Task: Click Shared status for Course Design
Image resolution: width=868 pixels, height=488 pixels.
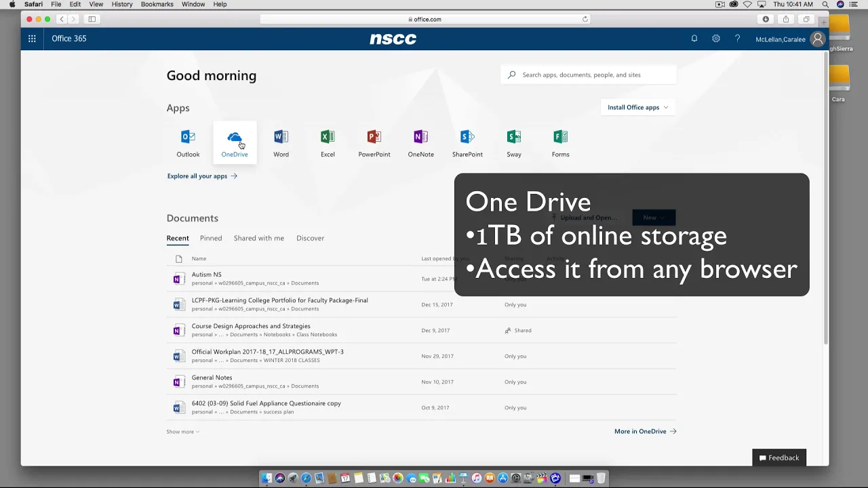Action: pyautogui.click(x=518, y=331)
